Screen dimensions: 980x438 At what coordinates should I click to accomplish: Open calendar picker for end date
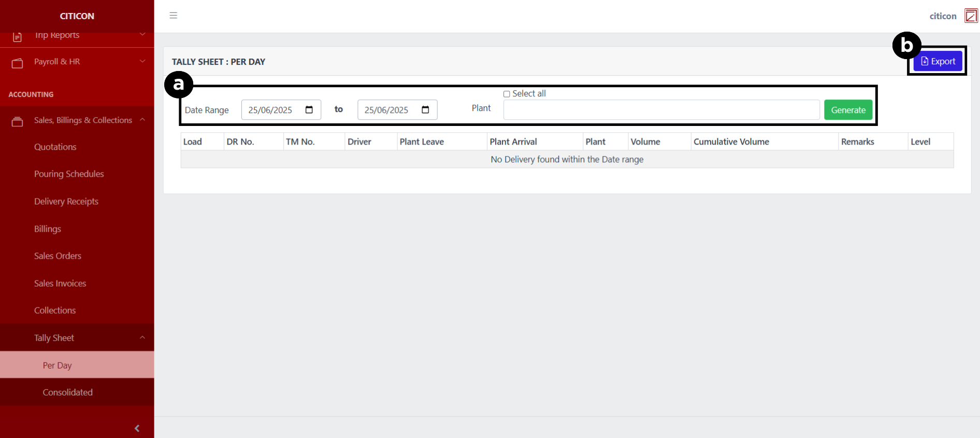click(425, 110)
